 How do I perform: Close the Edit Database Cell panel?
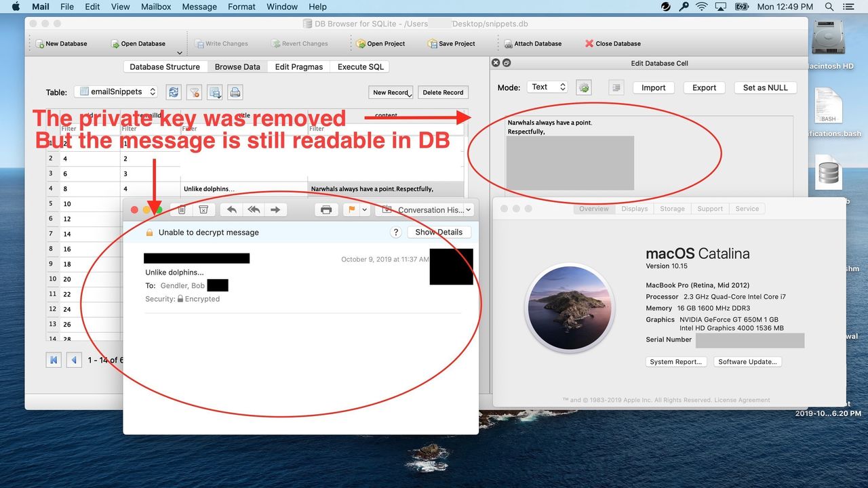coord(496,63)
